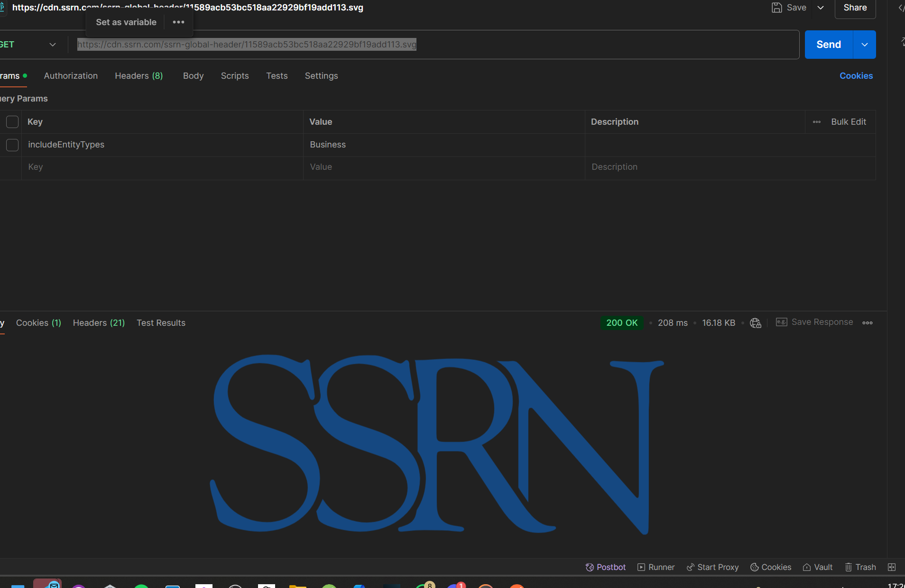This screenshot has width=905, height=588.
Task: Click Bulk Edit
Action: [x=848, y=122]
